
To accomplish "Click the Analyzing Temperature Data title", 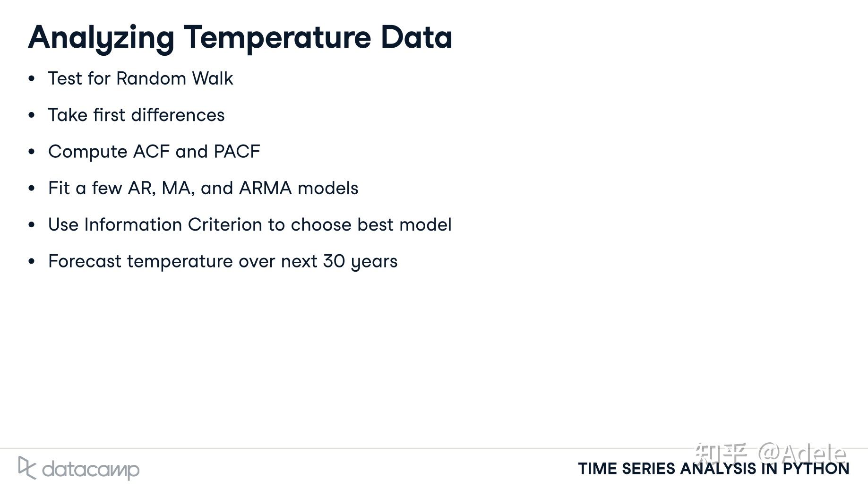I will pyautogui.click(x=240, y=38).
